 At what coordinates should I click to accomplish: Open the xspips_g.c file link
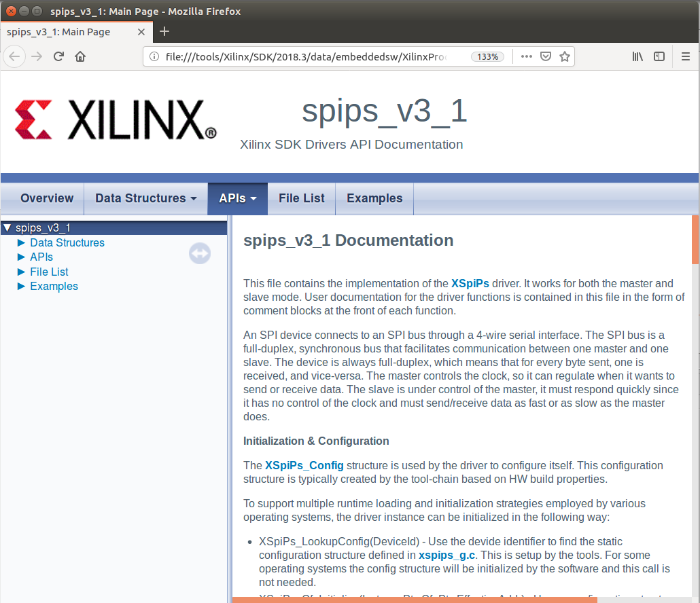(447, 555)
